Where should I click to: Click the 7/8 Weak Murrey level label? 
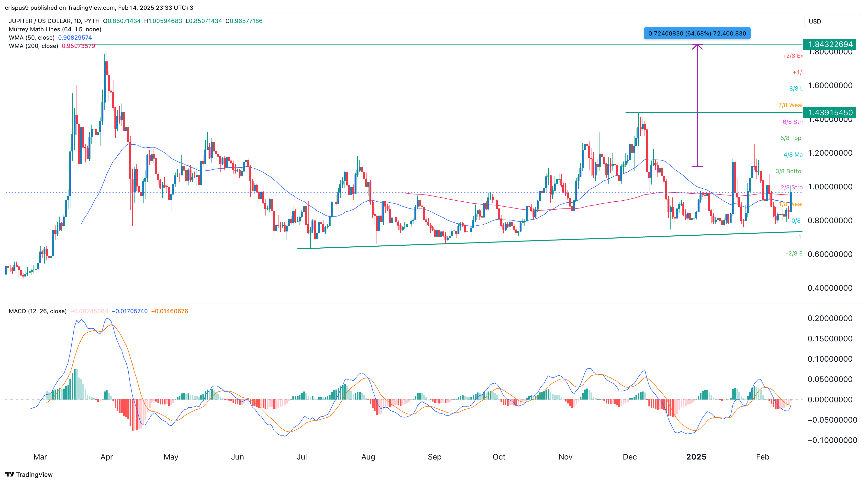tap(790, 105)
